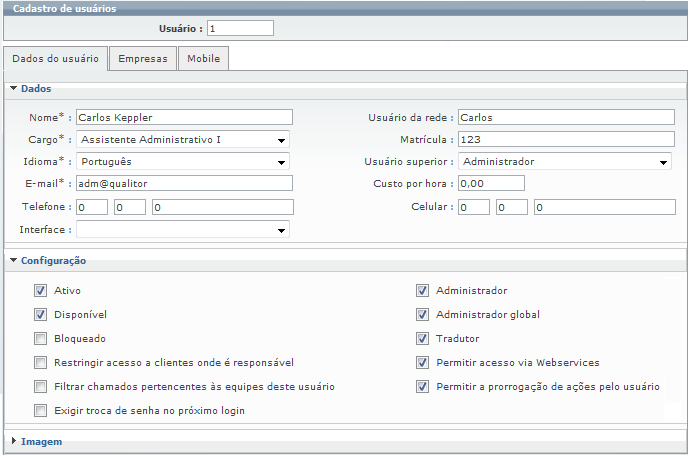The image size is (692, 459).
Task: Select the Dados do usuário tab
Action: tap(55, 59)
